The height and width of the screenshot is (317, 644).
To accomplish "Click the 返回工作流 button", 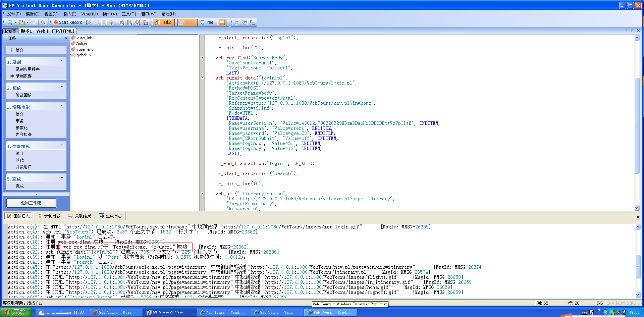I will (31, 203).
